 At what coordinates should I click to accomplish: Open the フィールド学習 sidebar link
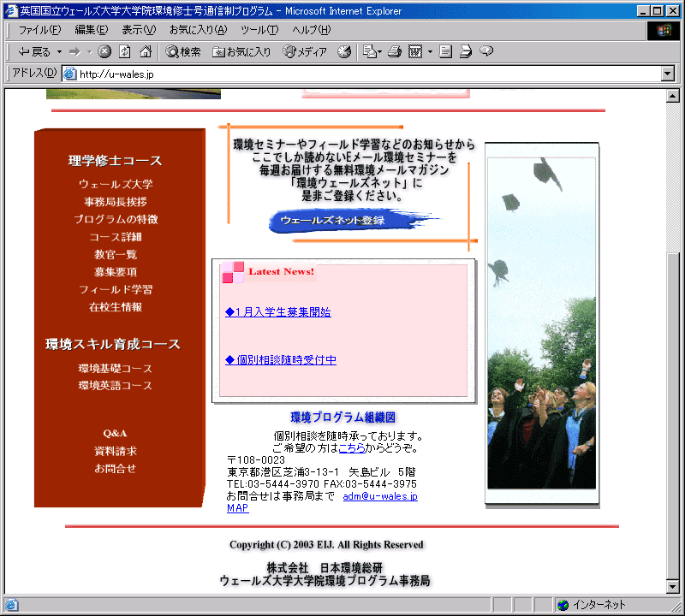coord(116,289)
